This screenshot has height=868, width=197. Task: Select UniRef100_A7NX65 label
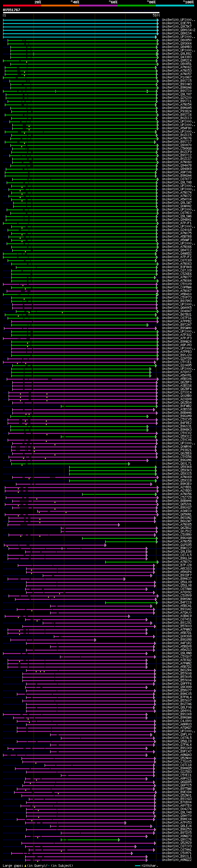point(177,524)
